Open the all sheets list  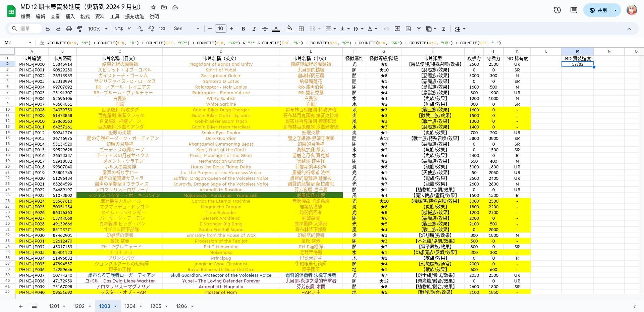34,306
